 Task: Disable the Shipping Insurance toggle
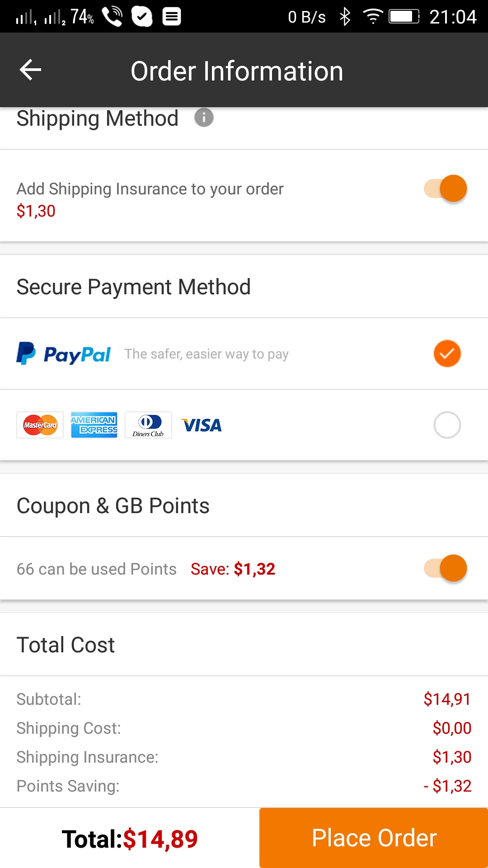(446, 189)
